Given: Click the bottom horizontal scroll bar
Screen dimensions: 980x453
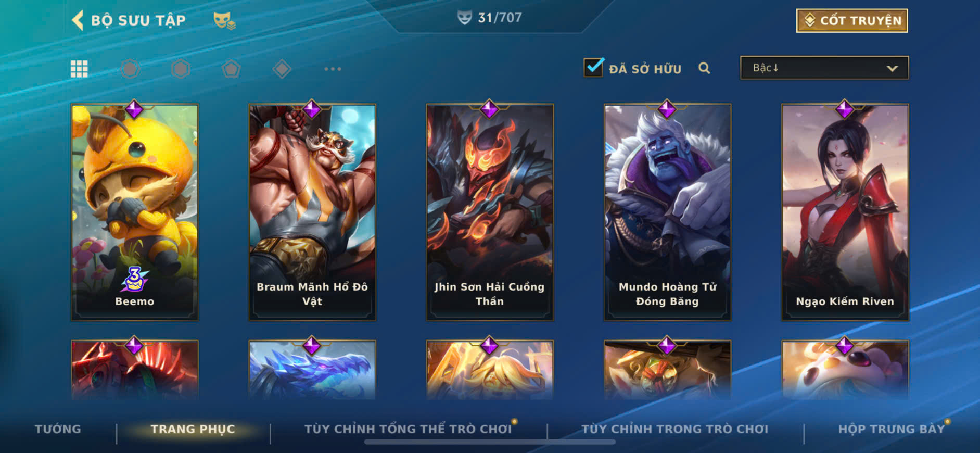Looking at the screenshot, I should [x=490, y=442].
